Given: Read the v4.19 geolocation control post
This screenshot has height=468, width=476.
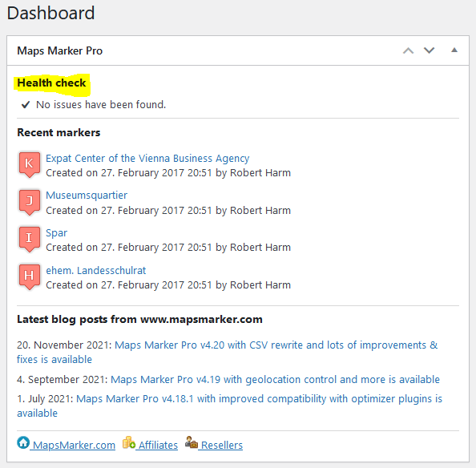Looking at the screenshot, I should tap(275, 379).
